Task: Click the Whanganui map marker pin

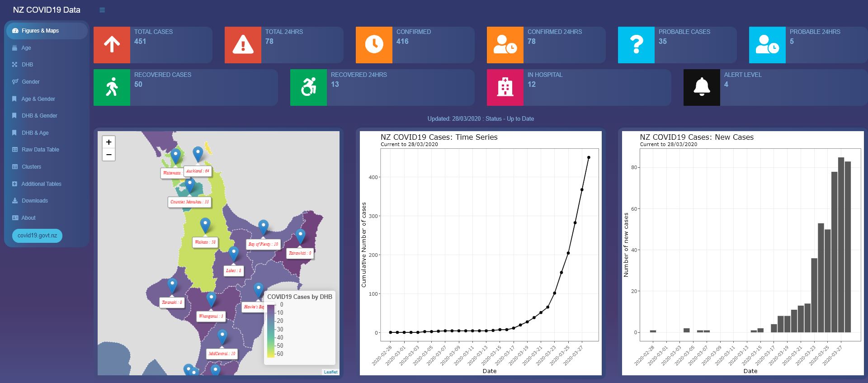Action: coord(211,300)
